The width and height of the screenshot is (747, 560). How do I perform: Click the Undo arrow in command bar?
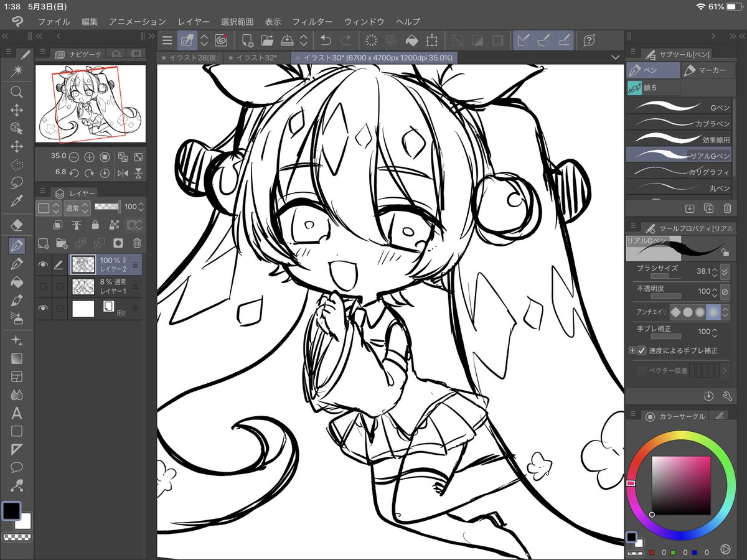coord(326,40)
